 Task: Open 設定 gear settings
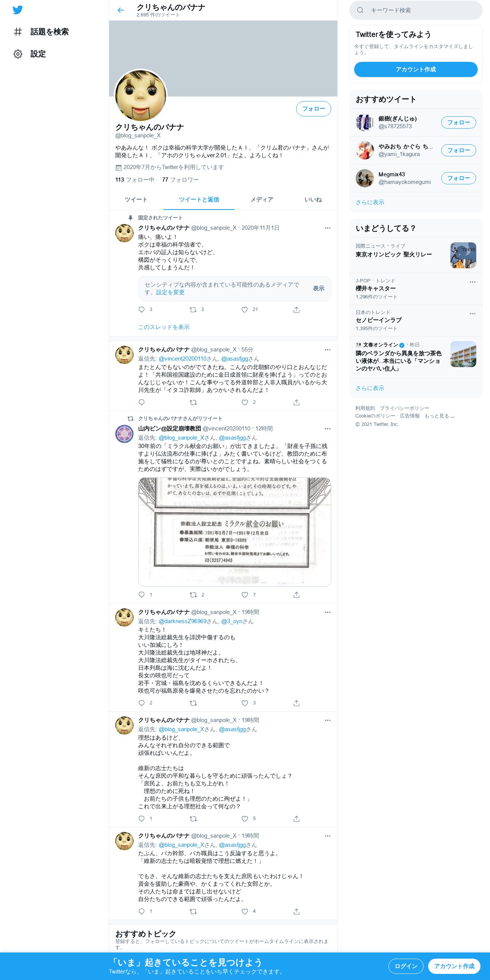click(30, 54)
